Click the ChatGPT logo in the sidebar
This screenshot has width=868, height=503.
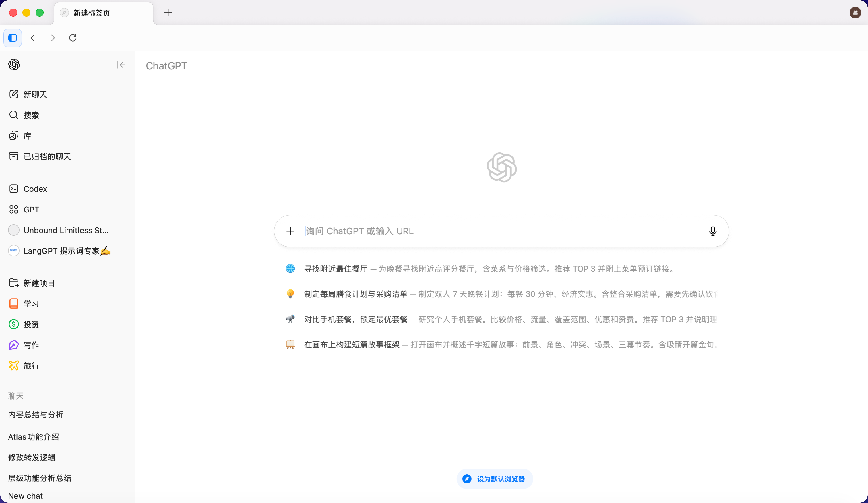[x=14, y=64]
